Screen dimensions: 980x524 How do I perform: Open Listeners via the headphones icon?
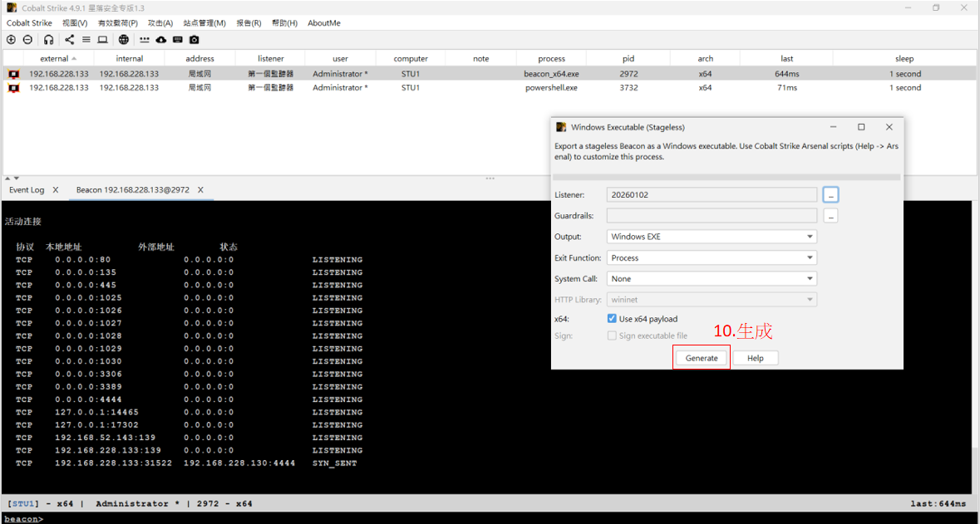49,40
